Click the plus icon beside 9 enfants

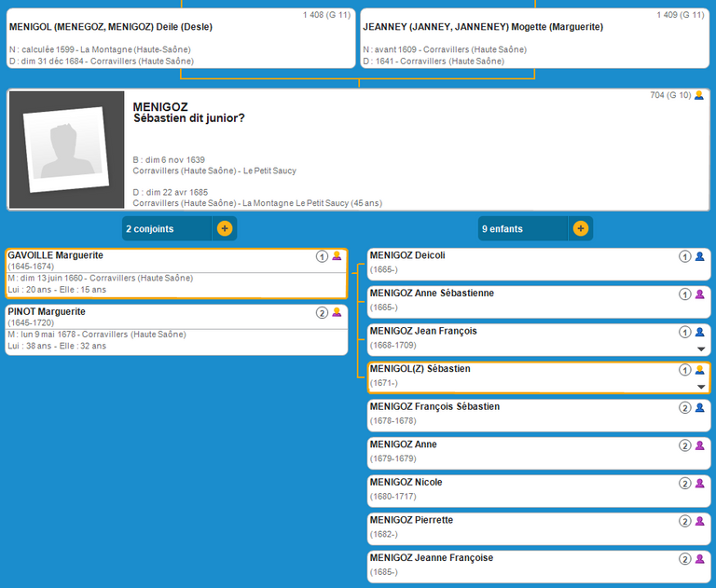(x=580, y=228)
